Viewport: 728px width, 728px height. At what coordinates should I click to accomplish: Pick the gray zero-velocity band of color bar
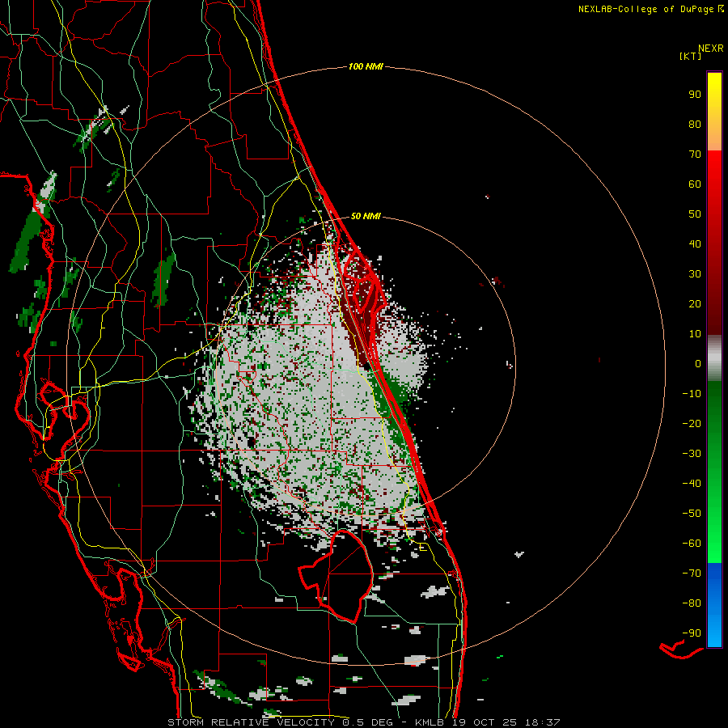click(x=714, y=358)
